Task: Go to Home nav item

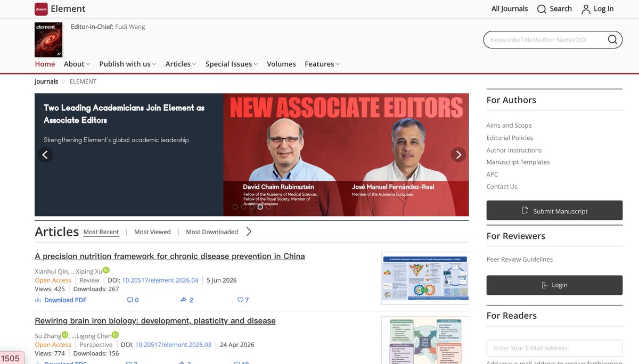Action: (45, 64)
